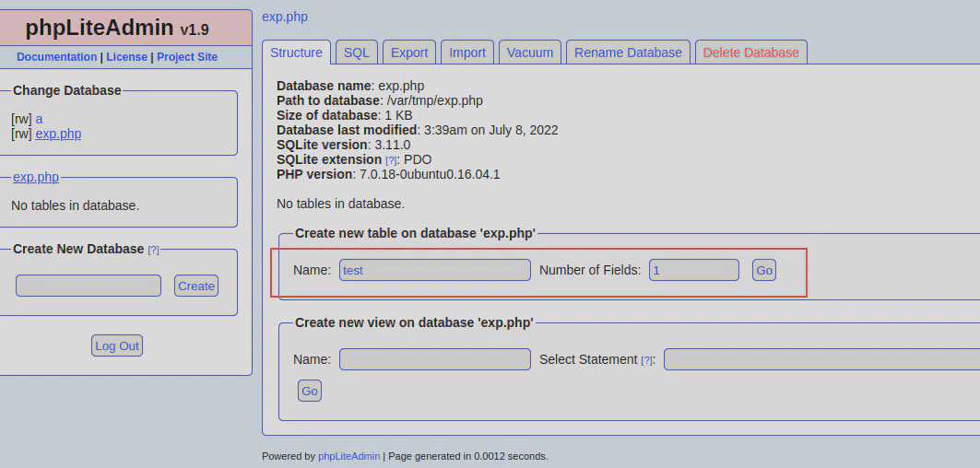980x468 pixels.
Task: Click the Number of Fields input box
Action: (x=693, y=270)
